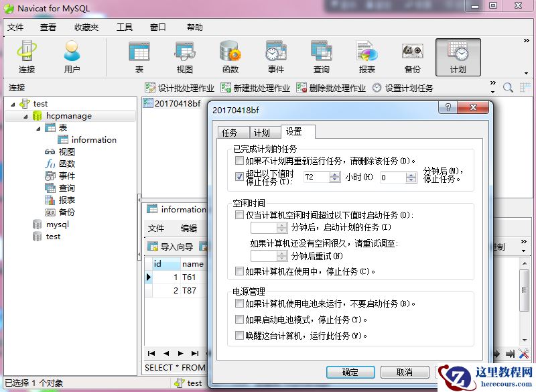This screenshot has width=536, height=392.
Task: Click 新建批处理作业 new batch job
Action: pyautogui.click(x=255, y=88)
